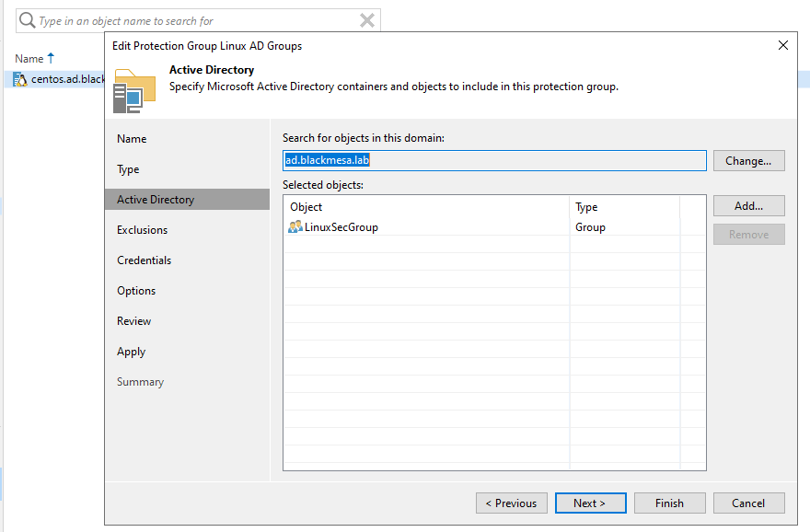
Task: Clear the search box using the X icon
Action: (x=367, y=20)
